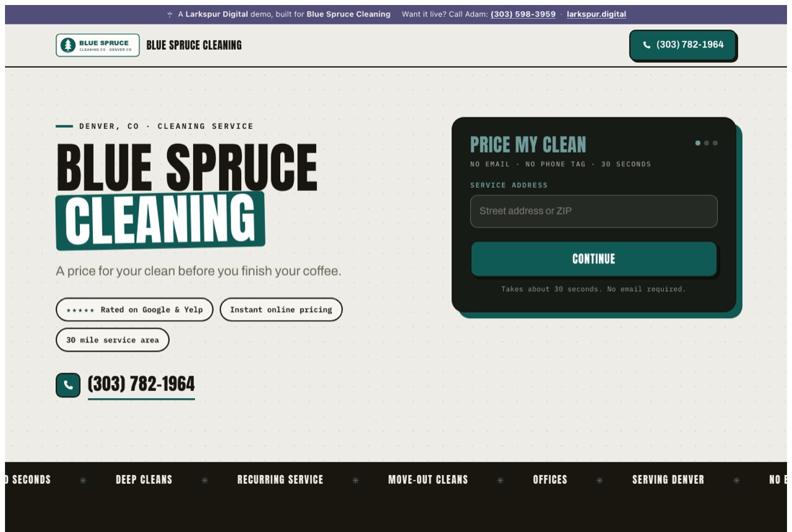
Task: Click SERVING DENVER in the ticker
Action: pyautogui.click(x=667, y=480)
